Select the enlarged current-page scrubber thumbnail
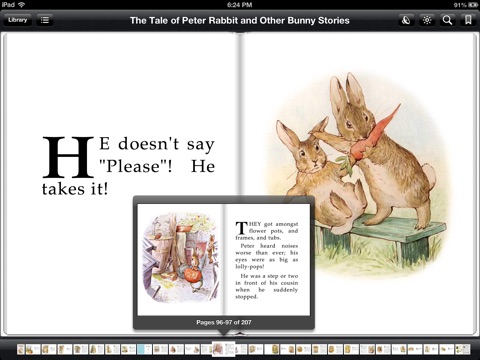 (x=224, y=349)
